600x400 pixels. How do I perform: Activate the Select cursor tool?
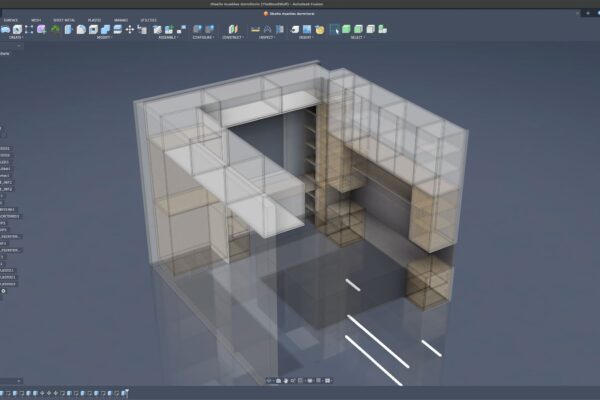(334, 29)
